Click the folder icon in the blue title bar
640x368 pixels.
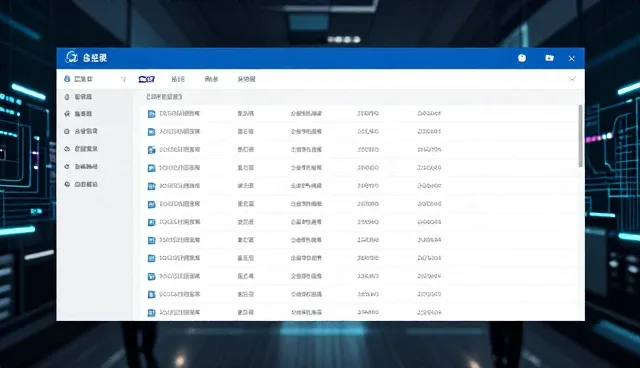pyautogui.click(x=549, y=58)
